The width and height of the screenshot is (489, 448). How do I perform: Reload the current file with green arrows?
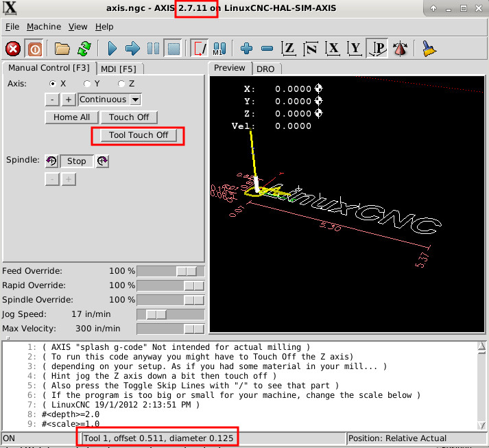click(x=84, y=49)
